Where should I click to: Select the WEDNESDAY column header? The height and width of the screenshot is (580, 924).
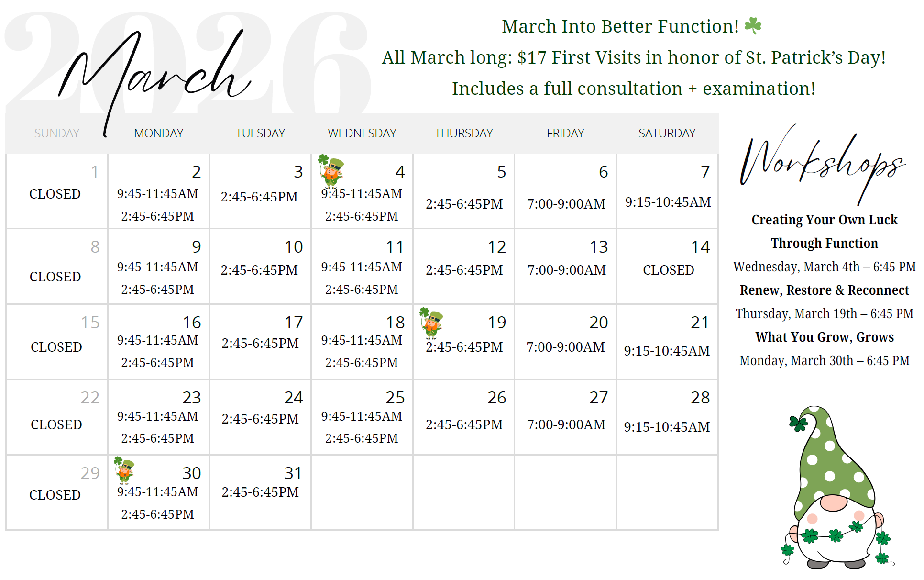point(362,133)
